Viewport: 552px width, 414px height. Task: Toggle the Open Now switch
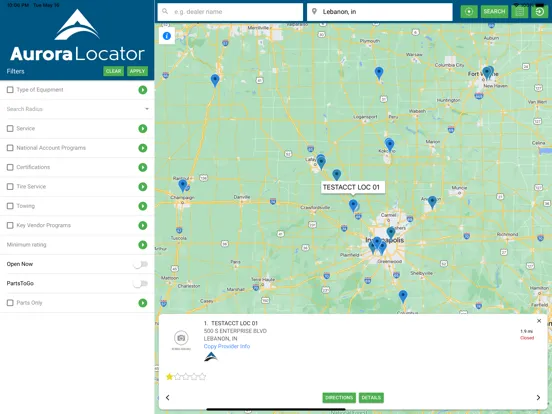140,264
